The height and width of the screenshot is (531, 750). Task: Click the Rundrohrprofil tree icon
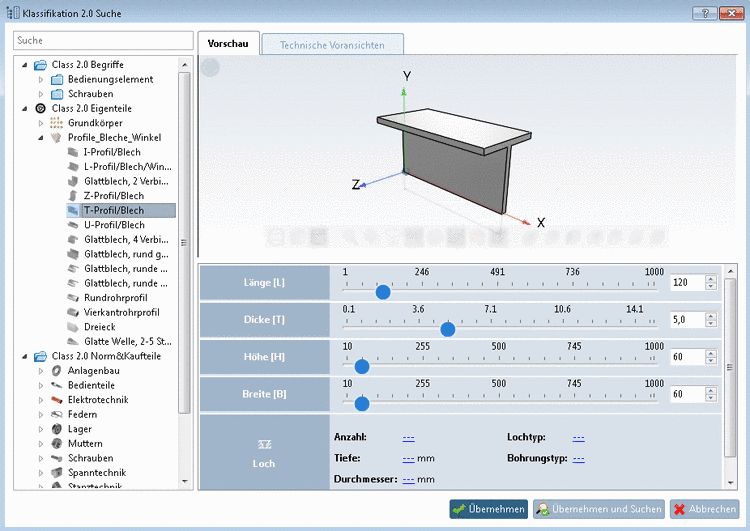(73, 298)
